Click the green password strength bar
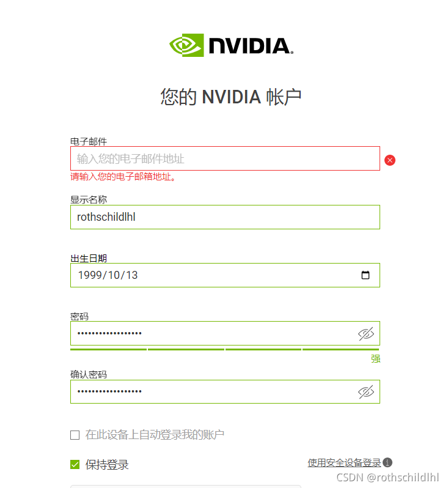 tap(225, 349)
